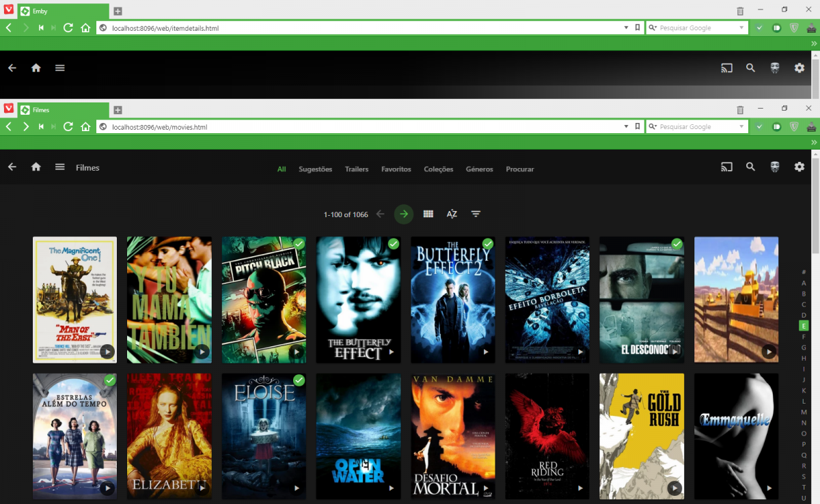Click Pesquisar Google field in Filmes window
The image size is (820, 504).
click(x=697, y=127)
